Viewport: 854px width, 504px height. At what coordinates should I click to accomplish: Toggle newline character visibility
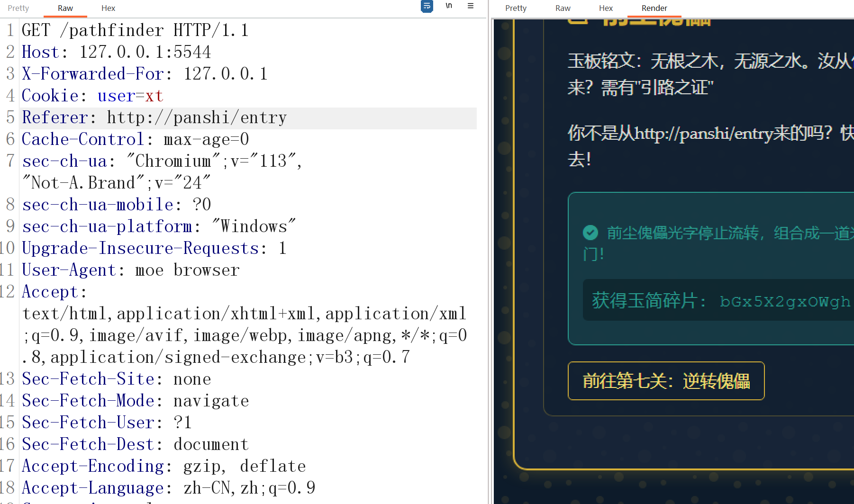448,7
